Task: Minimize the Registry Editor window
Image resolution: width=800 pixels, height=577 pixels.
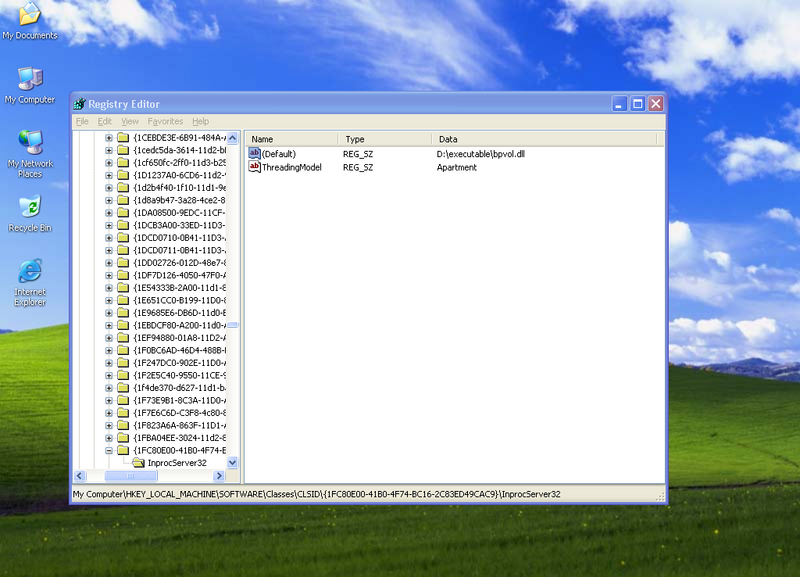Action: click(x=619, y=104)
